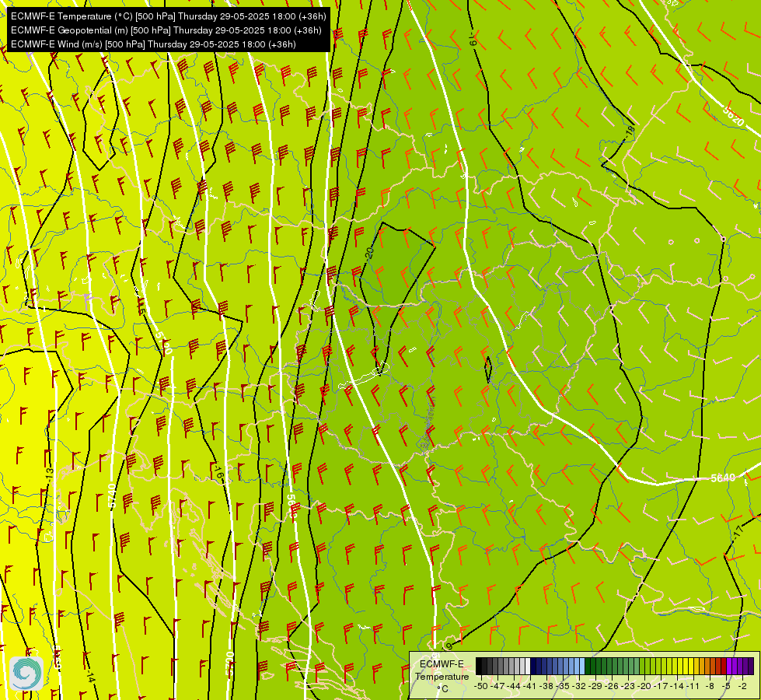Click legend tick value -38

point(546,686)
